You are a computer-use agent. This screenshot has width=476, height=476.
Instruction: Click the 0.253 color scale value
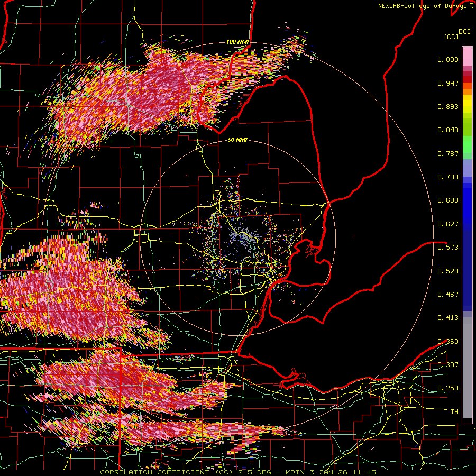pos(448,388)
